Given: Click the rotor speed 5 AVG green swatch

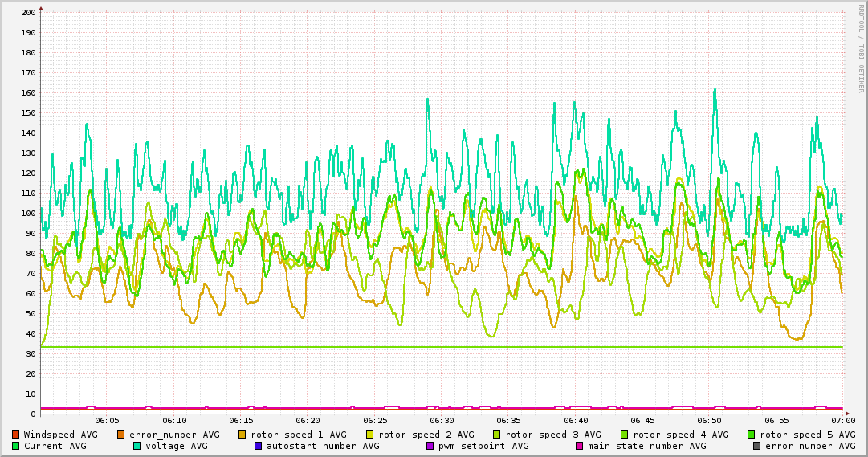Looking at the screenshot, I should click(x=752, y=435).
